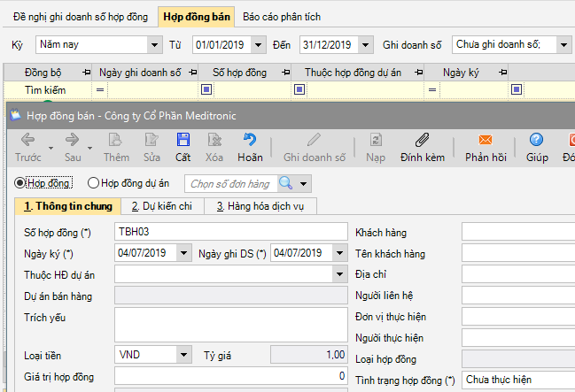Click the Phản hồi envelope icon
This screenshot has height=392, width=575.
coord(485,140)
